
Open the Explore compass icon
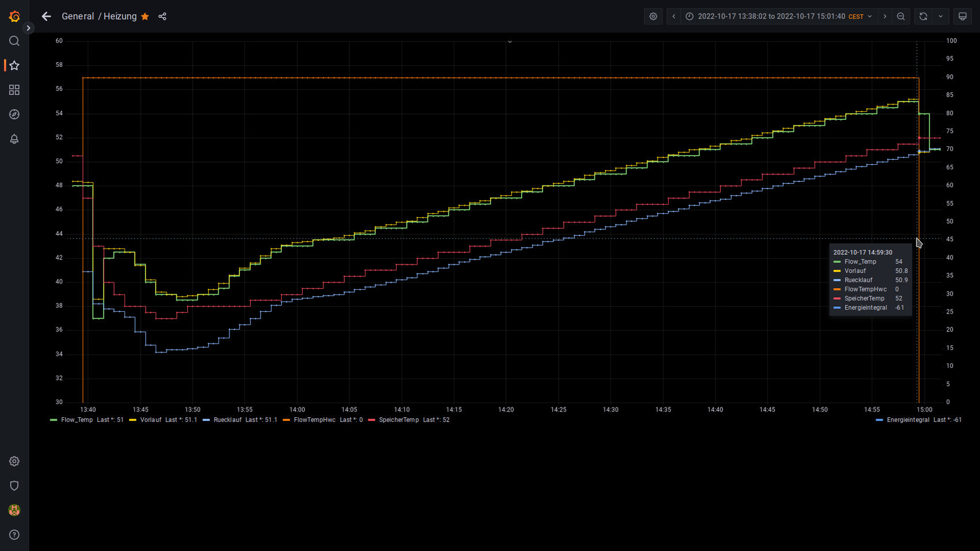pos(14,115)
